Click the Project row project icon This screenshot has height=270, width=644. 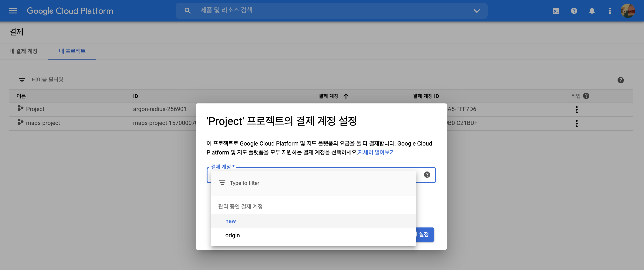coord(20,108)
